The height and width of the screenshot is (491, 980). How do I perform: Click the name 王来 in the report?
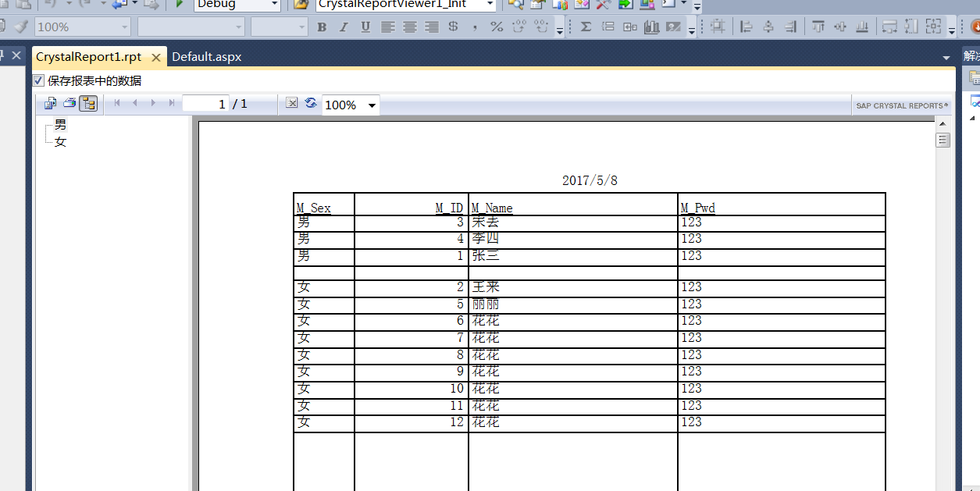(486, 287)
